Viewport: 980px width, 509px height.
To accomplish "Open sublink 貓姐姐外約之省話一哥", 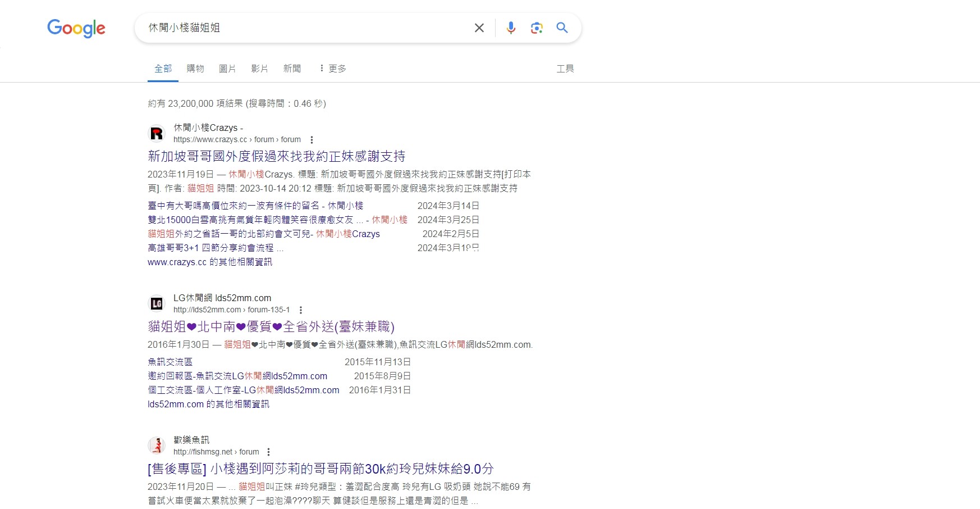I will 264,234.
